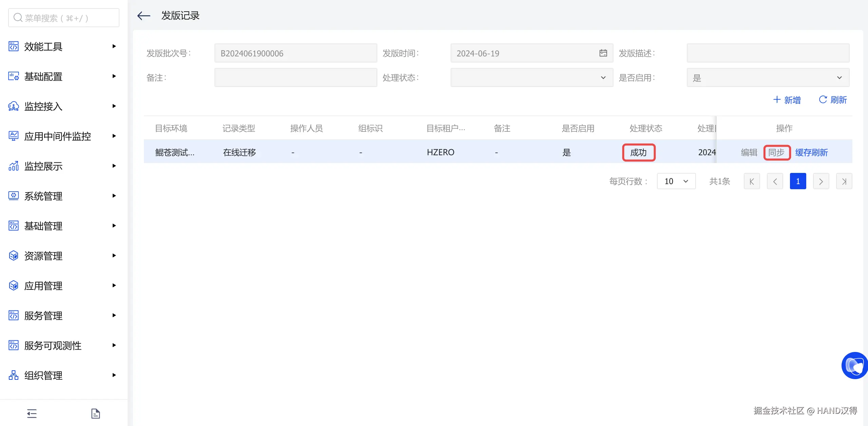868x426 pixels.
Task: Click the collapse sidebar icon at bottom left
Action: pyautogui.click(x=32, y=413)
